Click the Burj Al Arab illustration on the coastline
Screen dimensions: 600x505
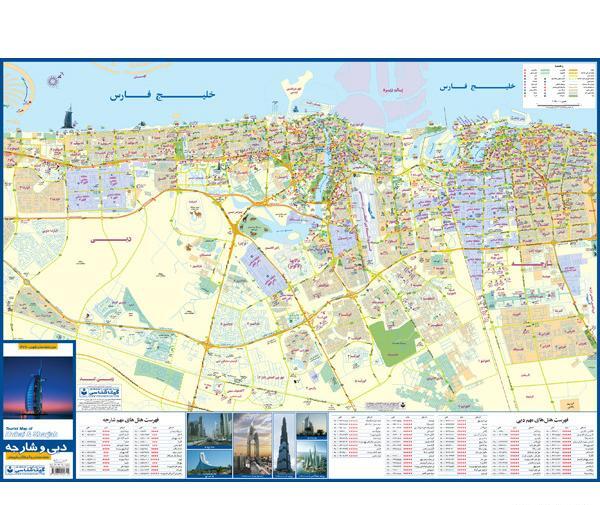coord(67,117)
